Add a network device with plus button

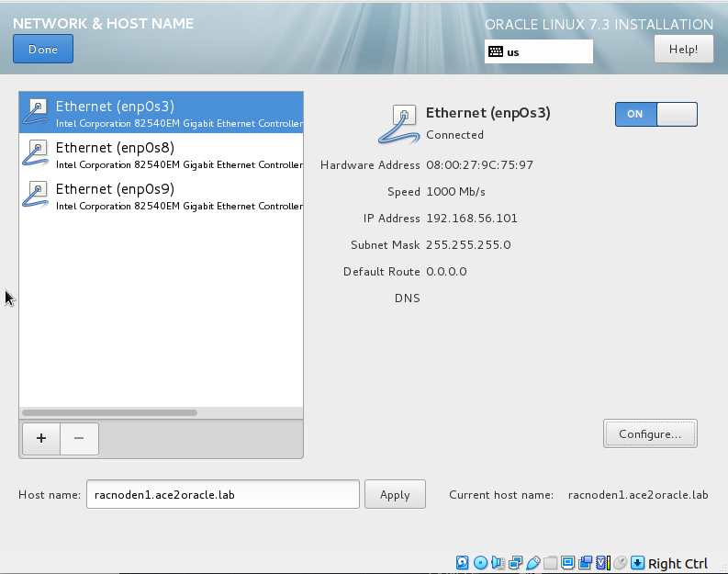pyautogui.click(x=41, y=438)
